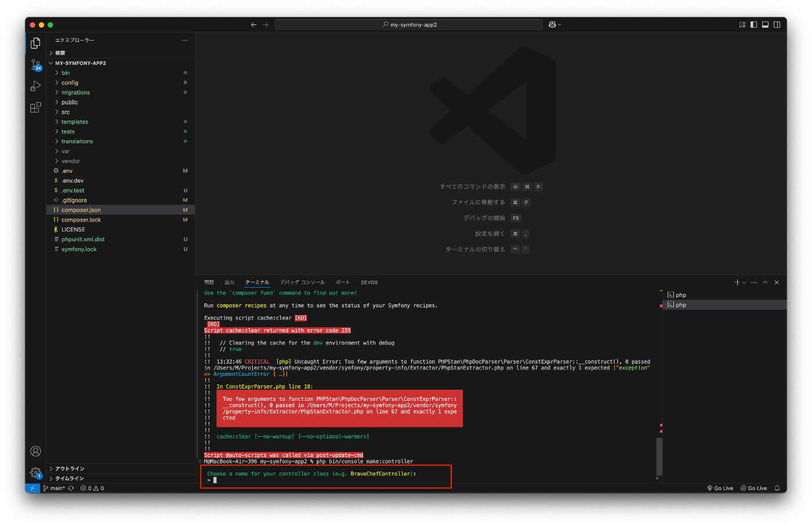Image resolution: width=812 pixels, height=526 pixels.
Task: Open the .gitignore file
Action: coord(121,200)
